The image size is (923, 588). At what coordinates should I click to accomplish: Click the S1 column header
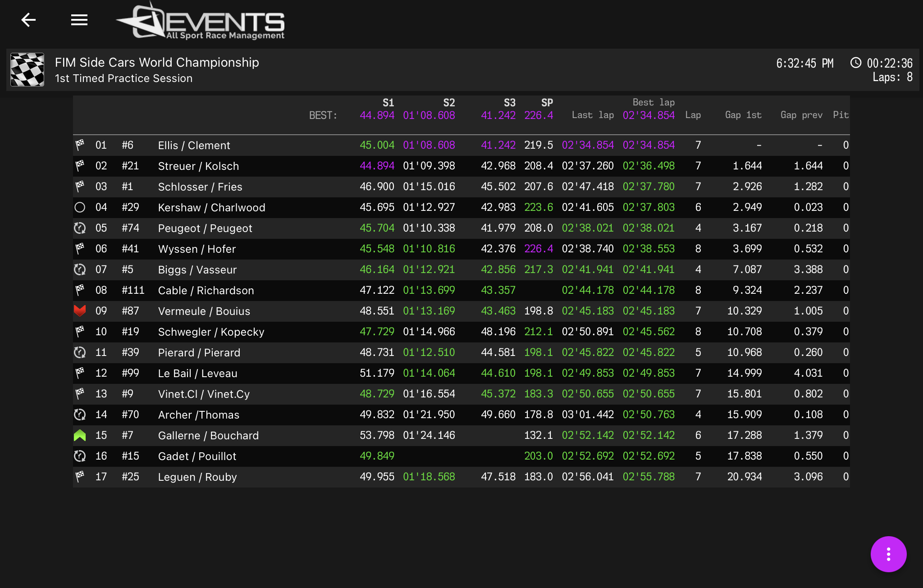pyautogui.click(x=388, y=103)
